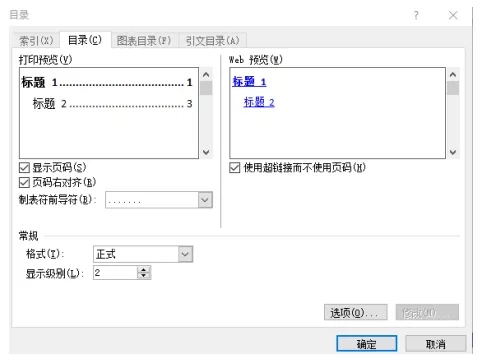The height and width of the screenshot is (362, 479).
Task: Close the 目录 dialog with X
Action: [453, 15]
